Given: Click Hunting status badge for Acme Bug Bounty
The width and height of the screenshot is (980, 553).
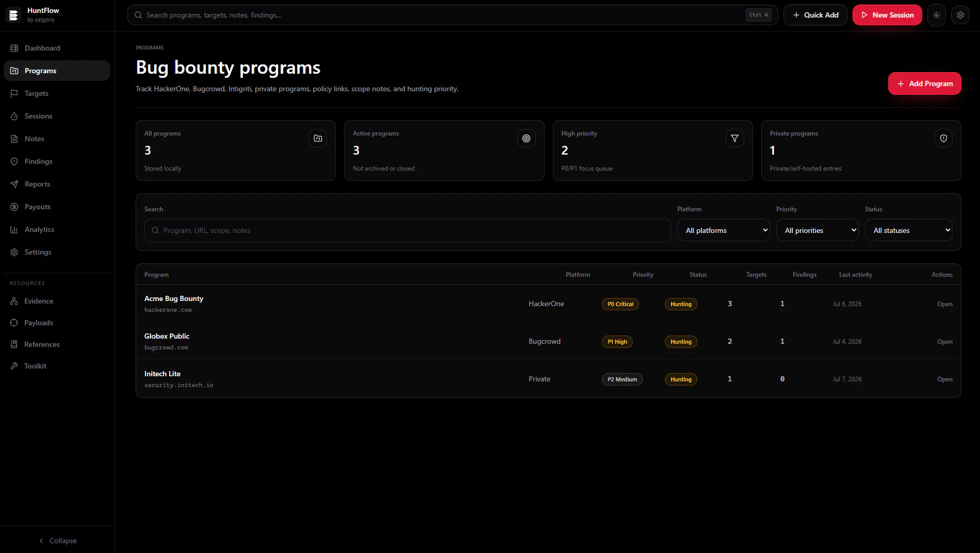Looking at the screenshot, I should point(681,304).
